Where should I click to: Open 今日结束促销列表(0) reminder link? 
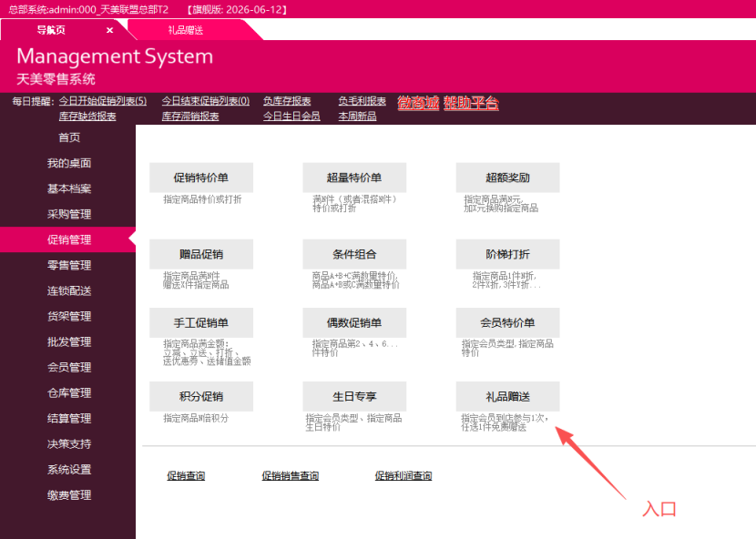pyautogui.click(x=205, y=101)
